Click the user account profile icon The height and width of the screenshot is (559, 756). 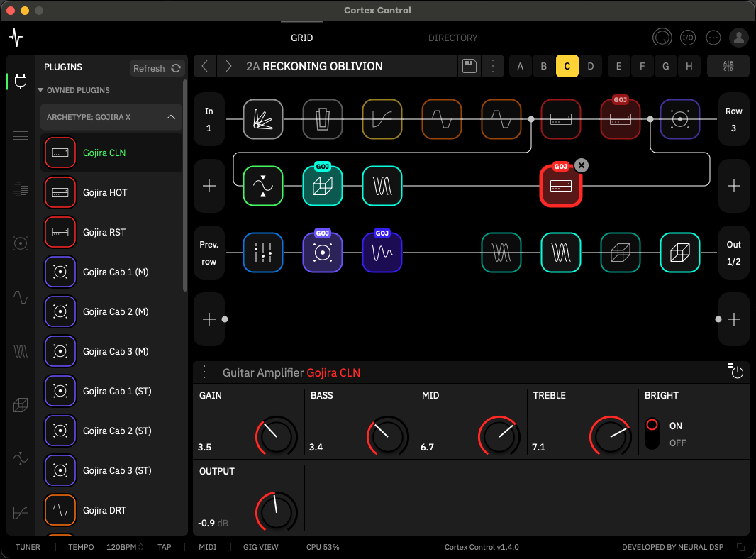pyautogui.click(x=739, y=38)
